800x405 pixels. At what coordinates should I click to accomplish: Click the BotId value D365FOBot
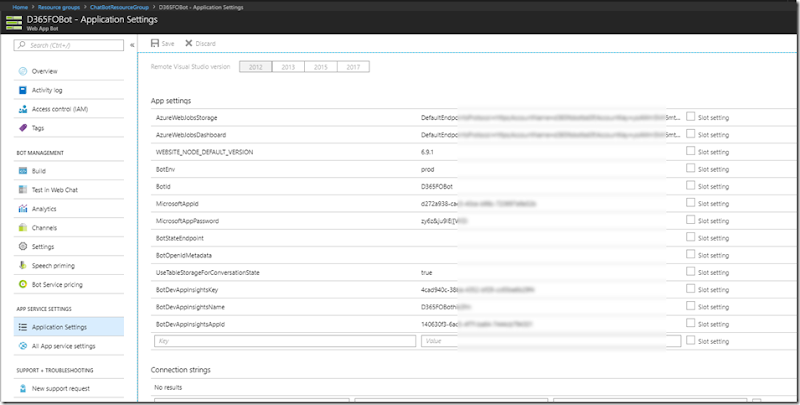tap(437, 187)
